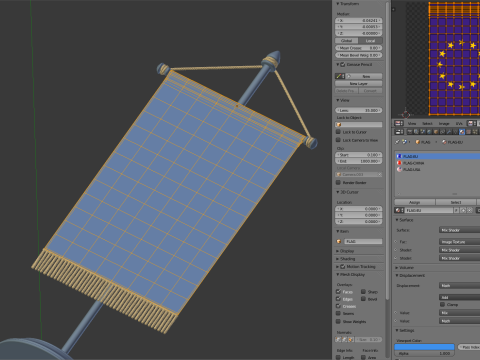480x360 pixels.
Task: Enable Lock Camera to View checkbox
Action: coord(338,140)
